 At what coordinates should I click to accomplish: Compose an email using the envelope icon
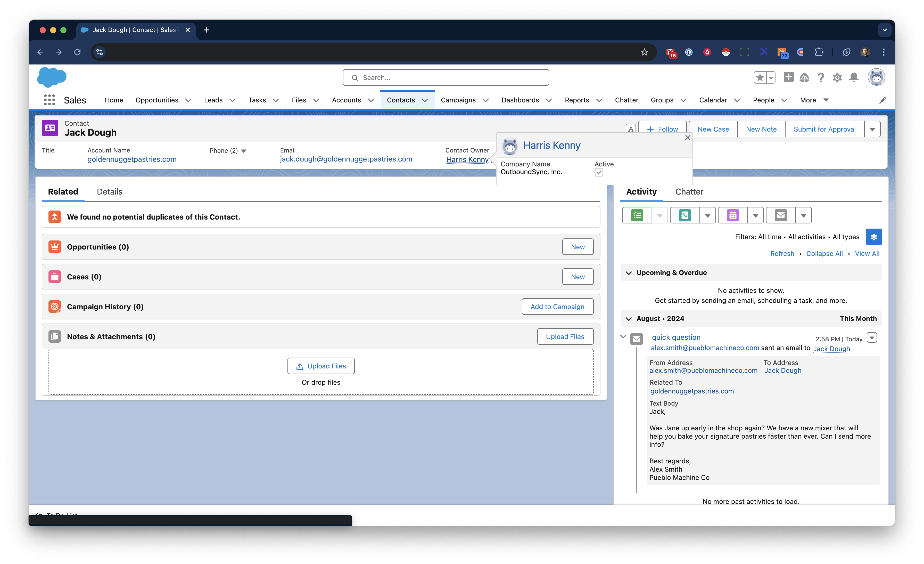(780, 215)
